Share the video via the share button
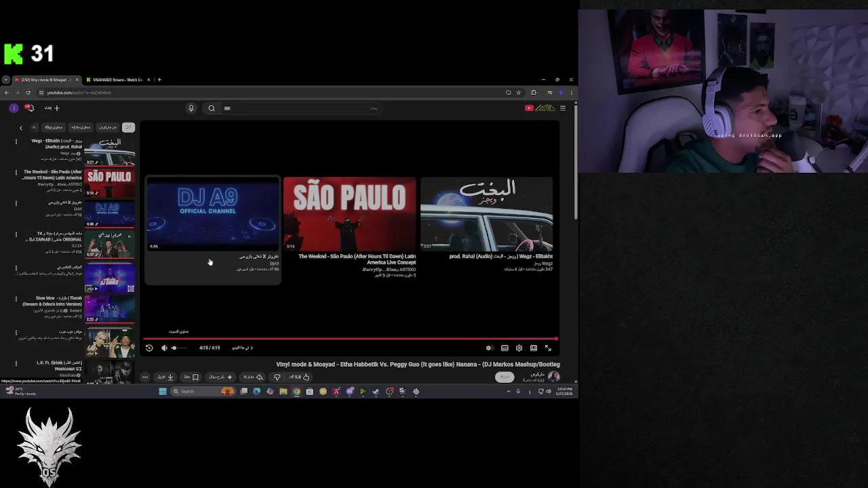Screen dimensions: 868x488 click(252, 377)
